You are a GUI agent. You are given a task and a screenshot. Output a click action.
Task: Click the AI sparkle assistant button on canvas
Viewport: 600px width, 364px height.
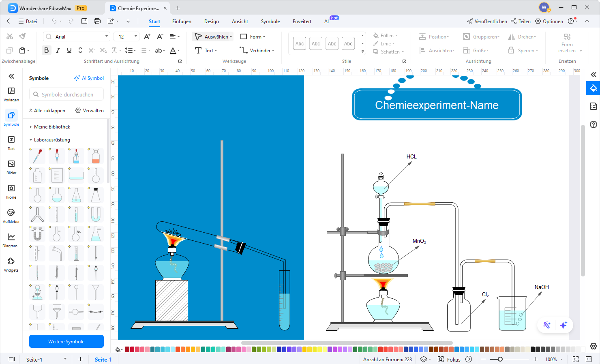click(x=564, y=325)
